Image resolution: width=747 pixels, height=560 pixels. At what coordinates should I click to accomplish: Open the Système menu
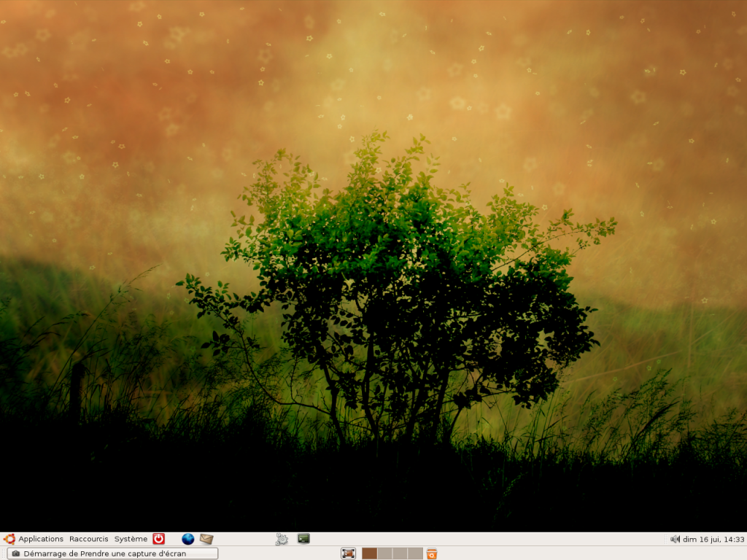[131, 539]
